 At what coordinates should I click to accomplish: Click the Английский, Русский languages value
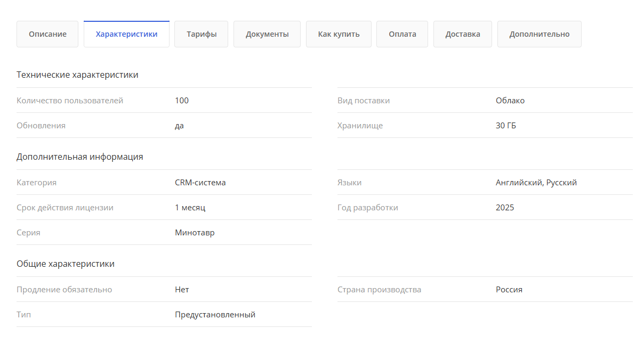(536, 183)
